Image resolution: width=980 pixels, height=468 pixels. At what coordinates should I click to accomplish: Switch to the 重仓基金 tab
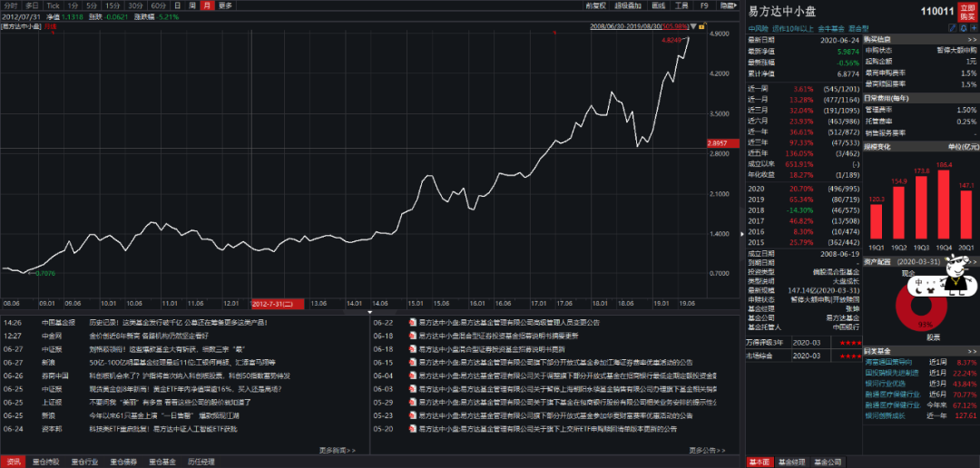(x=162, y=463)
